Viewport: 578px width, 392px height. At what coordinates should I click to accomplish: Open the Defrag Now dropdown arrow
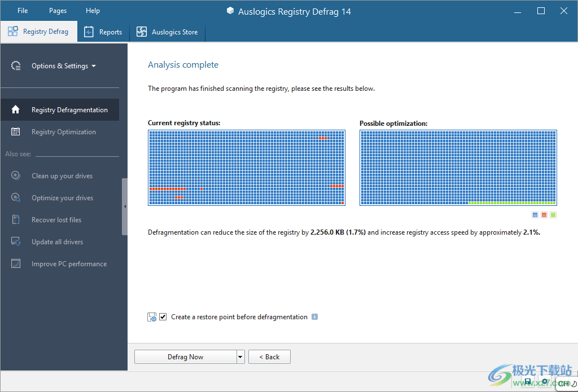239,356
